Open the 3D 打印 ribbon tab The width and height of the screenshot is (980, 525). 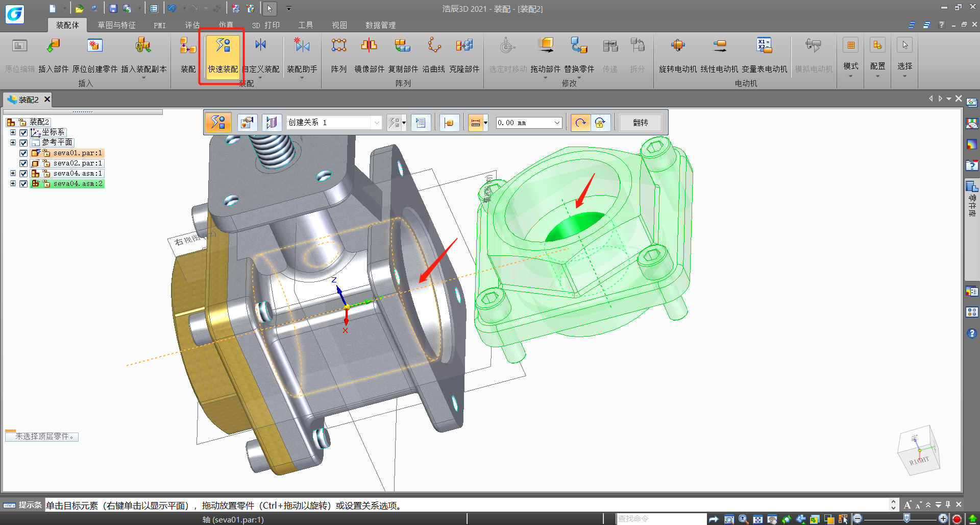[266, 25]
